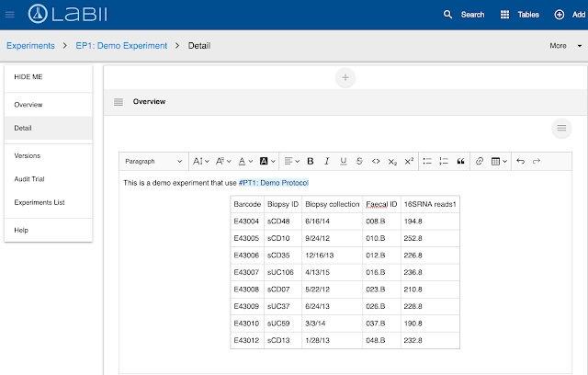Go to Experiments in the breadcrumb
Viewport: 588px width, 375px height.
point(30,45)
